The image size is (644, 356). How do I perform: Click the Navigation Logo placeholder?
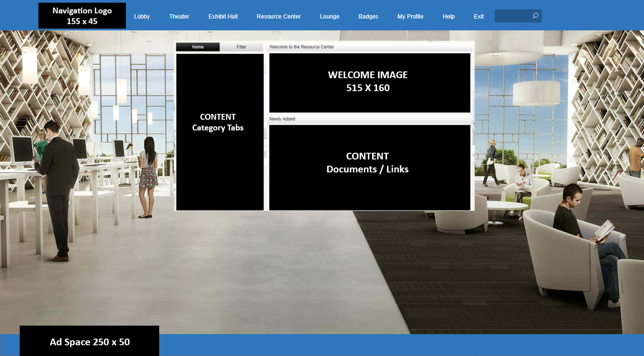pyautogui.click(x=82, y=16)
